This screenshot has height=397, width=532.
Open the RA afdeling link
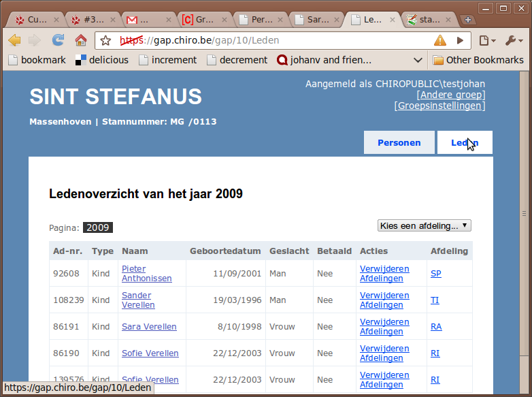(x=436, y=327)
